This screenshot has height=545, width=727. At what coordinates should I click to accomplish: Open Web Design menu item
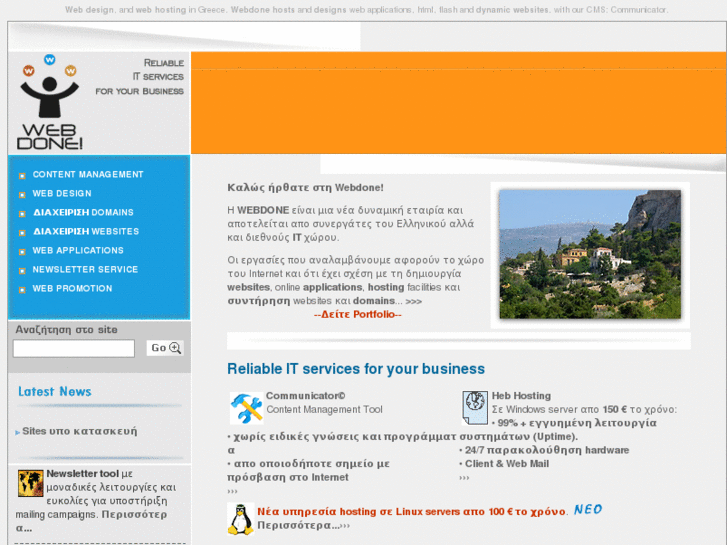coord(62,193)
